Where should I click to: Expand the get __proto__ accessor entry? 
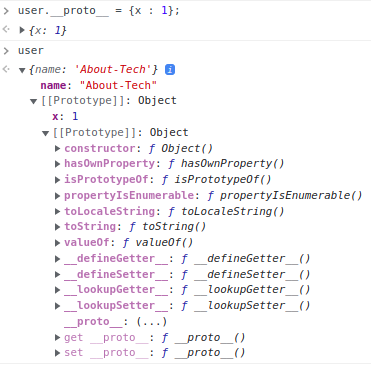coord(57,337)
